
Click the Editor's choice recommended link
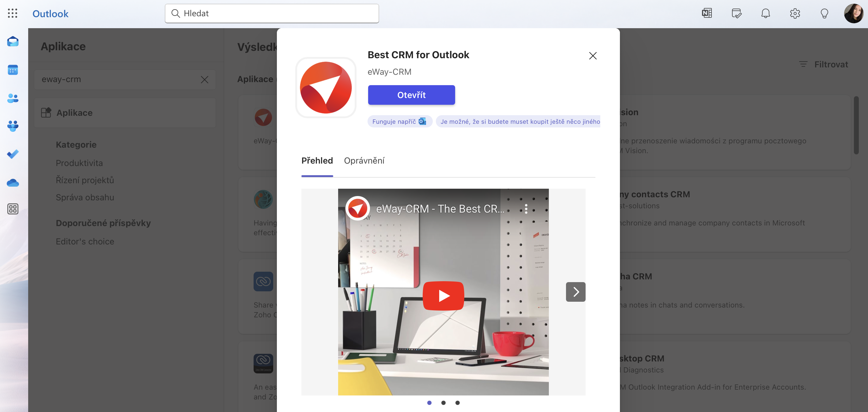click(x=85, y=241)
